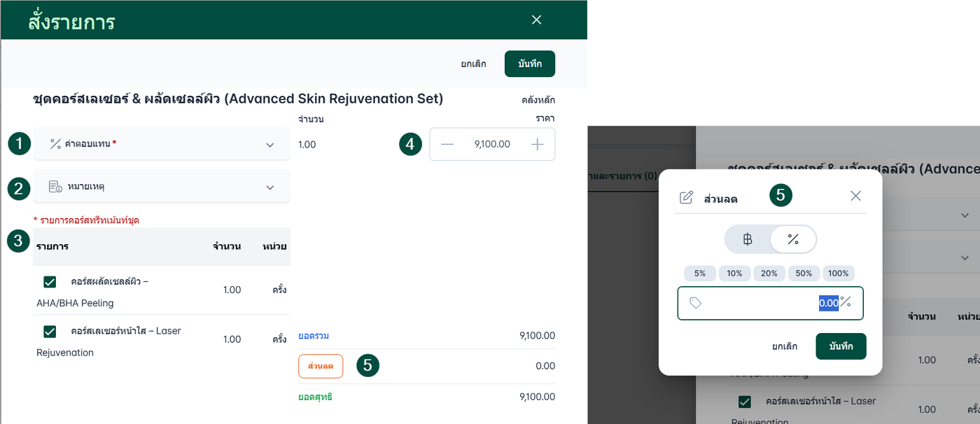Click ยกเลิก in the discount popup
This screenshot has width=980, height=424.
point(785,346)
